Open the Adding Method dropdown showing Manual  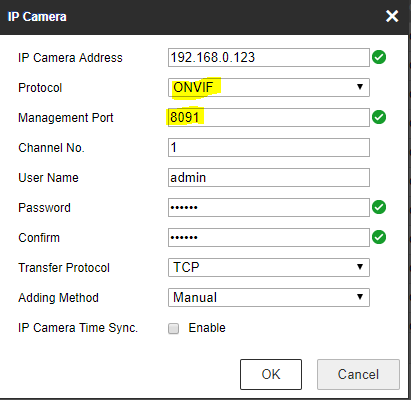coord(269,297)
